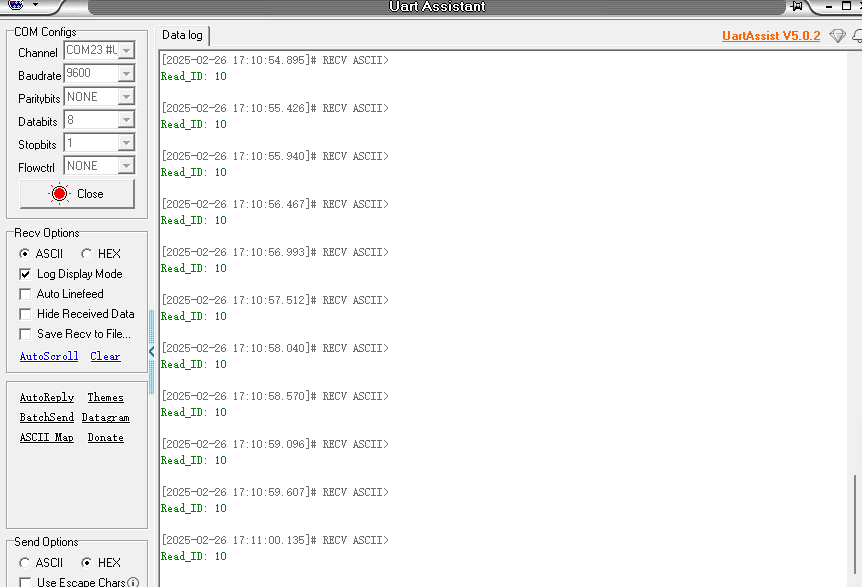The height and width of the screenshot is (587, 862).
Task: Switch to the Data log tab
Action: click(182, 35)
